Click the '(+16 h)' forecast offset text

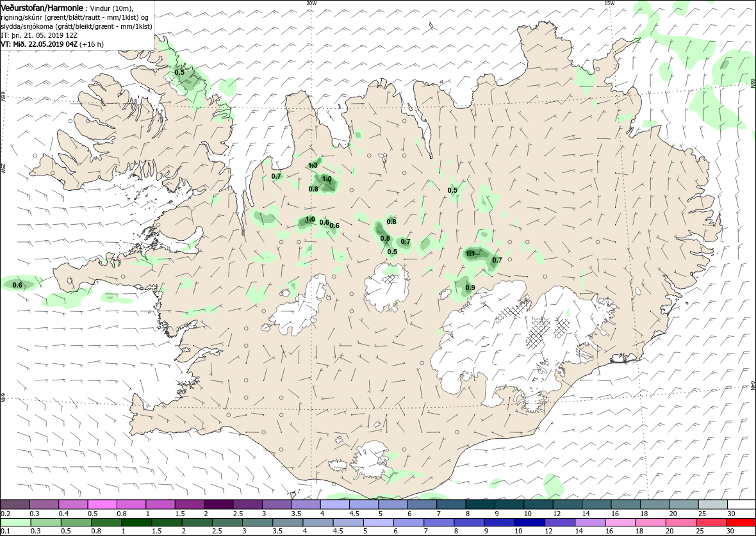pyautogui.click(x=91, y=44)
